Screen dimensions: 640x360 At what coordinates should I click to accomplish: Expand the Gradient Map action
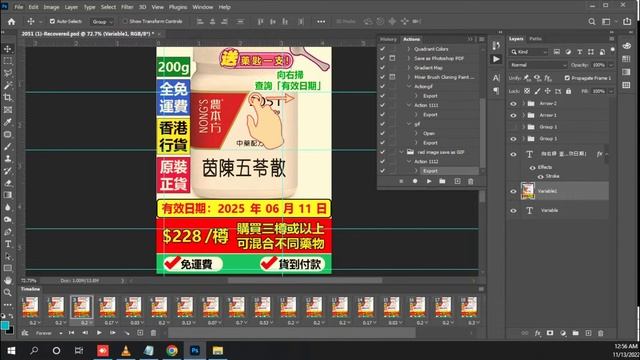click(x=409, y=68)
